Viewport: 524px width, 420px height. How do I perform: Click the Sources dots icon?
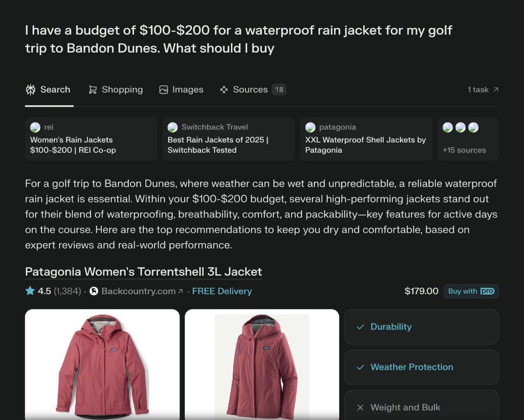tap(224, 90)
